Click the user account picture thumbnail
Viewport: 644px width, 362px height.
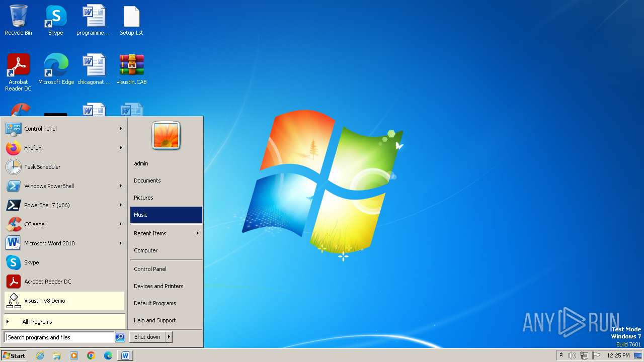tap(166, 136)
